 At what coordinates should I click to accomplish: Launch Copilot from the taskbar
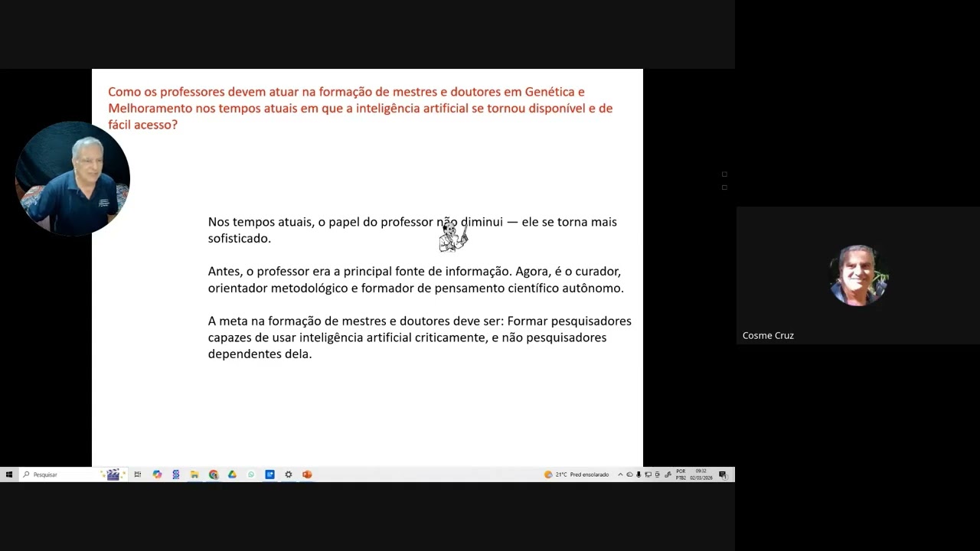point(157,474)
